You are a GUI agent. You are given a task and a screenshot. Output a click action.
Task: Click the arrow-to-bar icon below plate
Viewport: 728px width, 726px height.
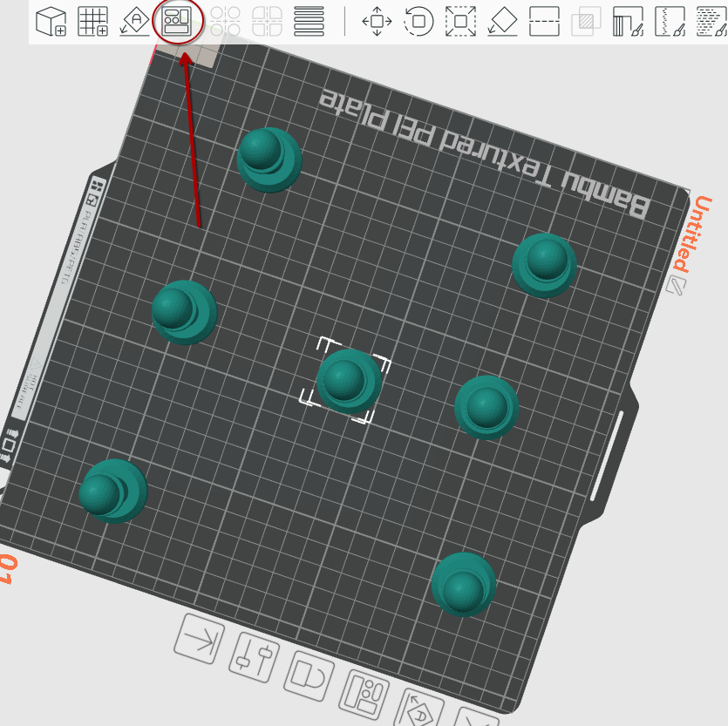click(199, 639)
